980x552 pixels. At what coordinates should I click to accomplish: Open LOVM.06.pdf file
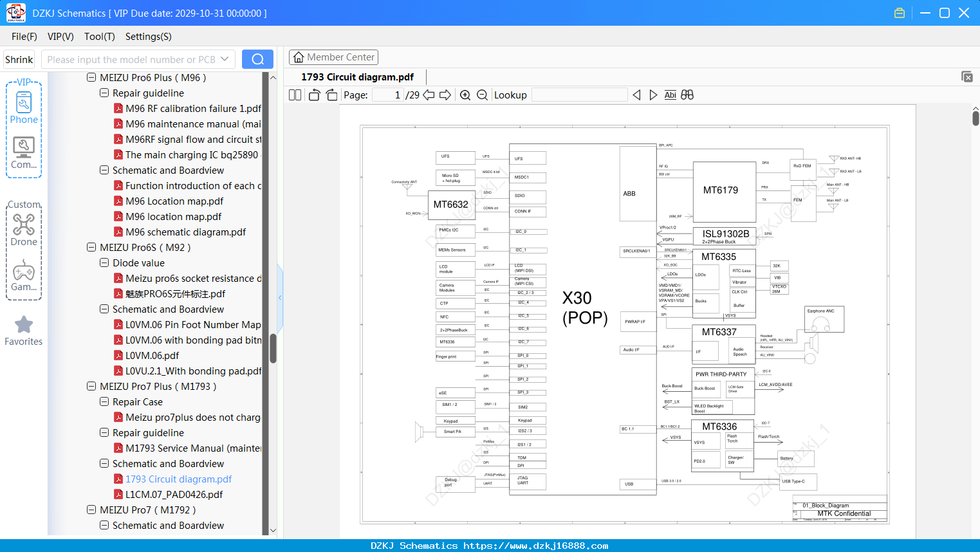[152, 355]
